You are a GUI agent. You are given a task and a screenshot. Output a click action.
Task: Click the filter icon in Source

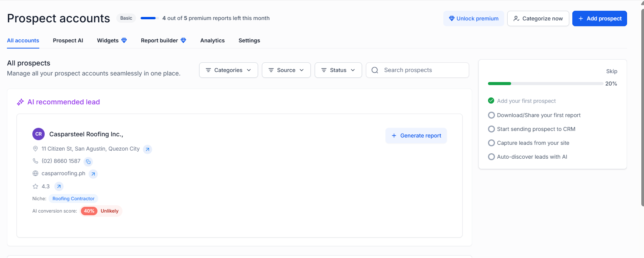271,70
